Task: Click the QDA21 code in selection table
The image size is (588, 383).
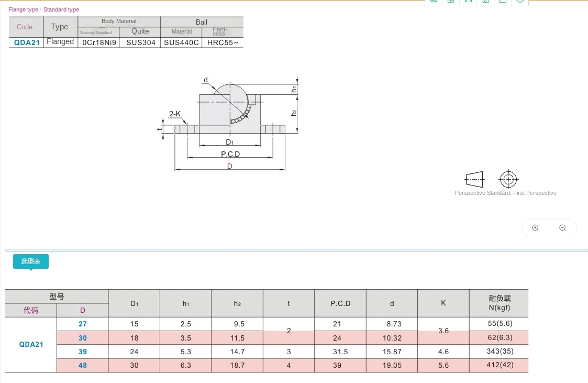Action: pos(31,344)
